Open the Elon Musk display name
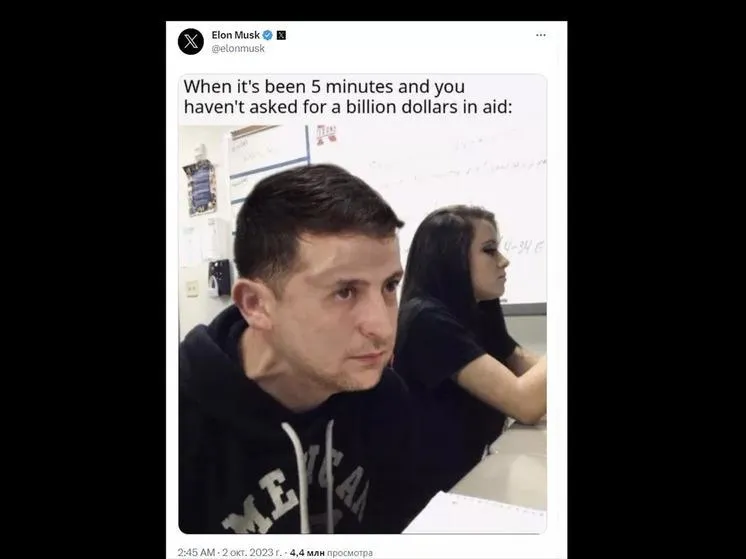 click(236, 35)
